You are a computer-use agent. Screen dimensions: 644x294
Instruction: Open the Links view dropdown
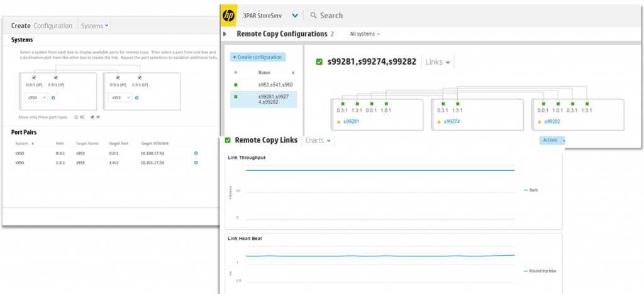click(438, 62)
